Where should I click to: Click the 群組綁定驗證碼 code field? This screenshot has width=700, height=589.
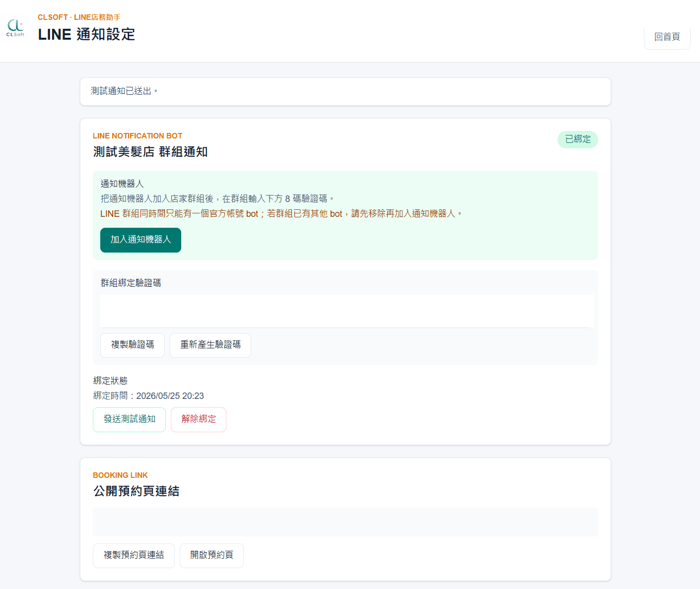point(347,311)
